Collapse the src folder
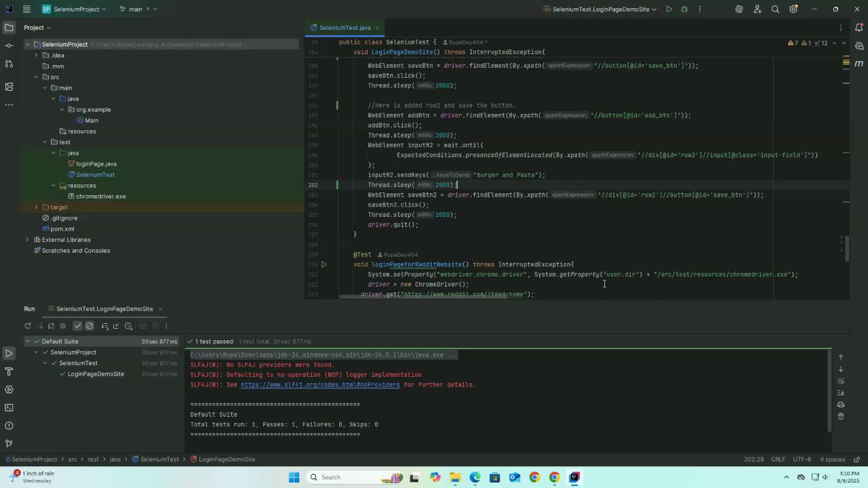This screenshot has width=868, height=488. coord(37,77)
